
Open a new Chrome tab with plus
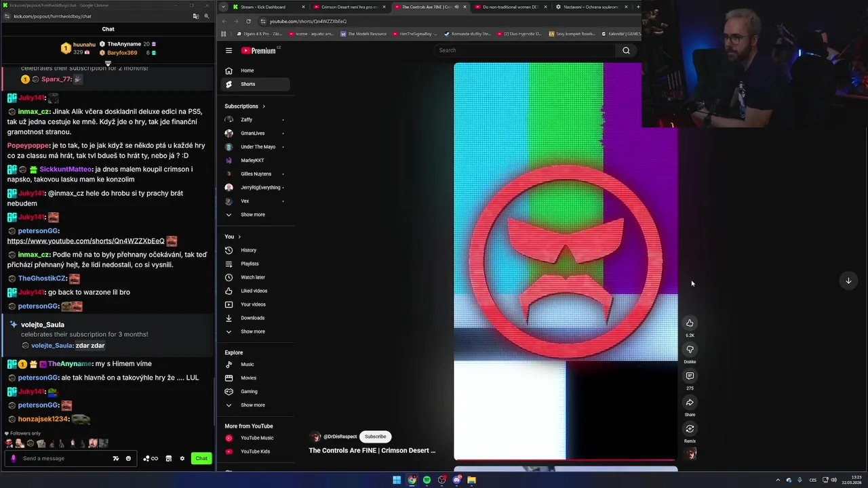click(x=637, y=7)
